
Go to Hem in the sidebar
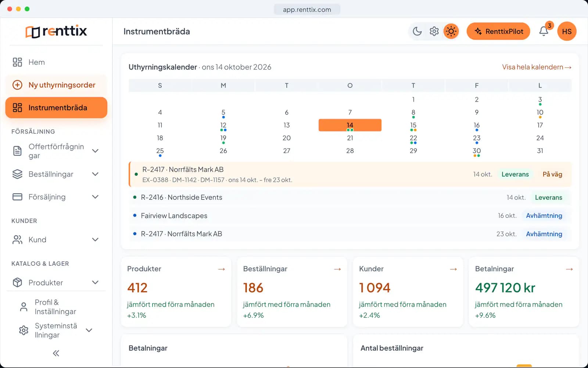56,62
